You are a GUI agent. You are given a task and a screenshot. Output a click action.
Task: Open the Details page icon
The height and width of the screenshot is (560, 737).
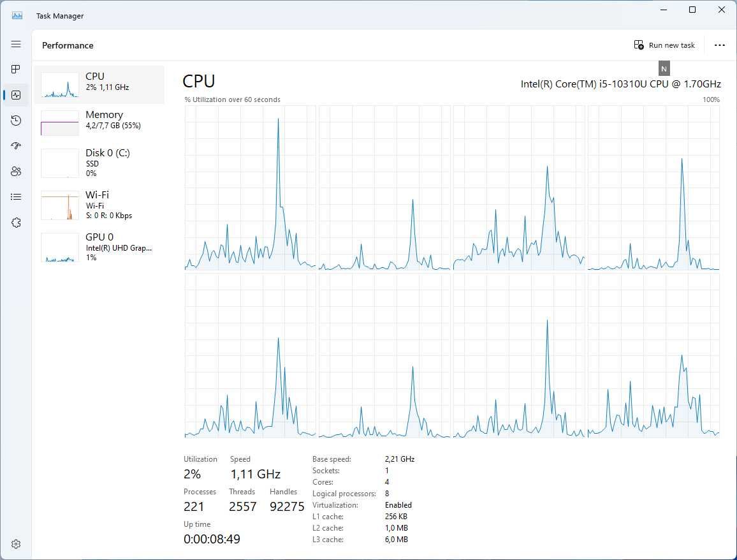click(16, 197)
